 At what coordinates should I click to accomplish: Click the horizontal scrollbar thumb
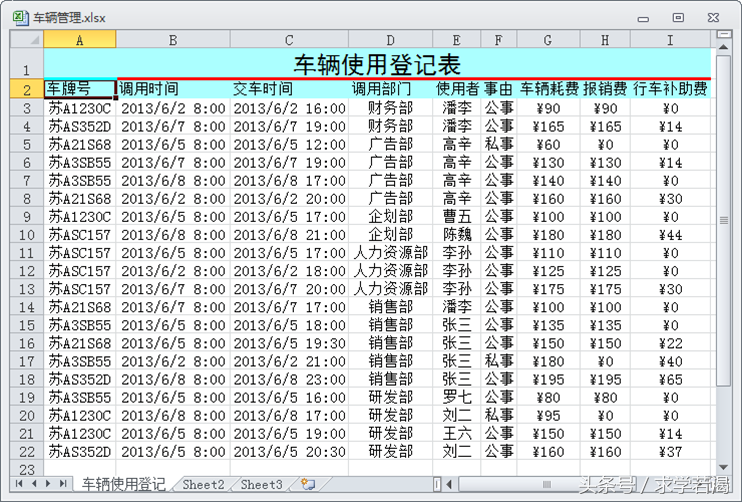(x=547, y=484)
